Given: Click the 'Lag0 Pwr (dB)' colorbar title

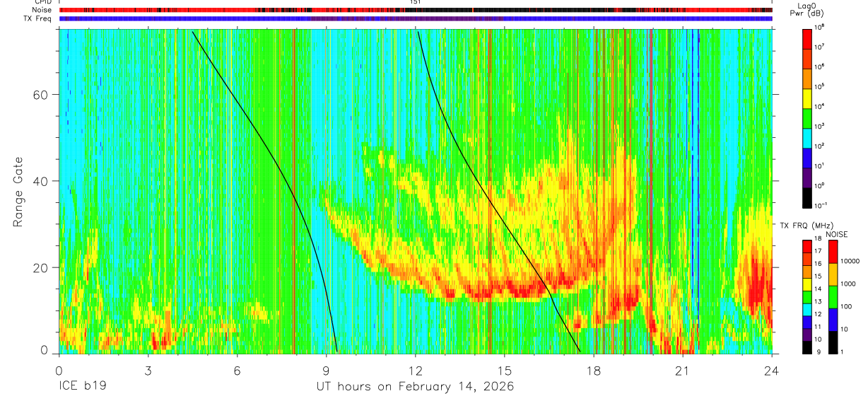Looking at the screenshot, I should tap(808, 9).
